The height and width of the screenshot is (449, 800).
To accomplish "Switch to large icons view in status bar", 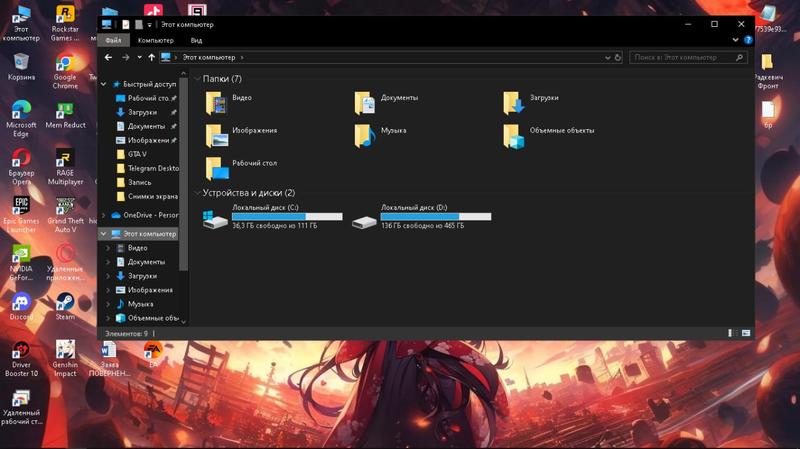I will [746, 333].
